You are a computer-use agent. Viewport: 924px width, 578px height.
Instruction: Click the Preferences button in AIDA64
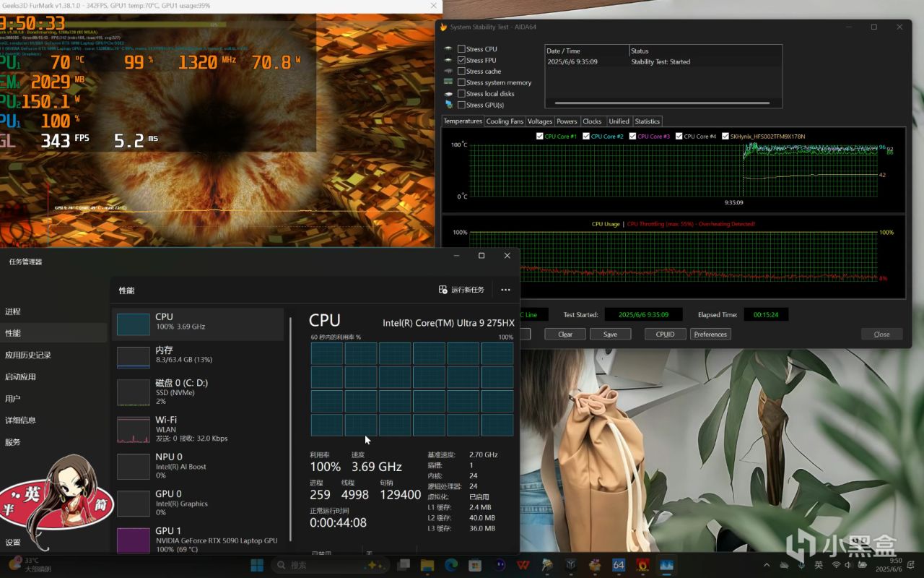click(710, 334)
